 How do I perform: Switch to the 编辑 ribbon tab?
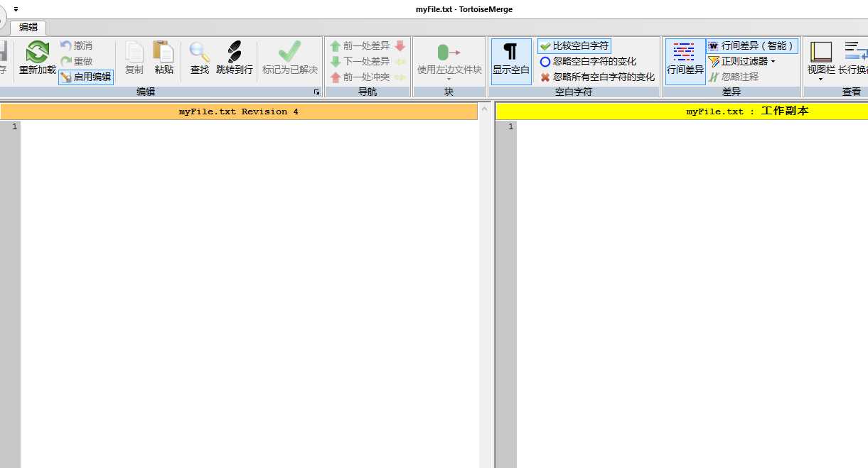[28, 27]
